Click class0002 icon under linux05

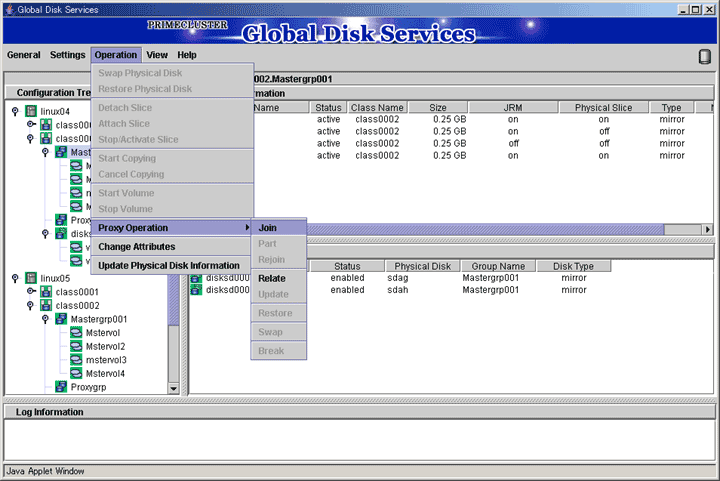point(46,305)
